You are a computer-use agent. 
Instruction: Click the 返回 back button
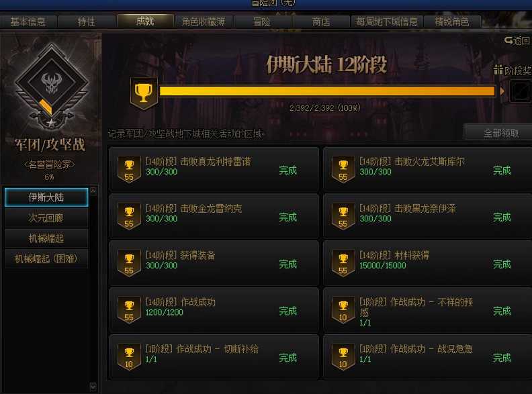pos(517,41)
